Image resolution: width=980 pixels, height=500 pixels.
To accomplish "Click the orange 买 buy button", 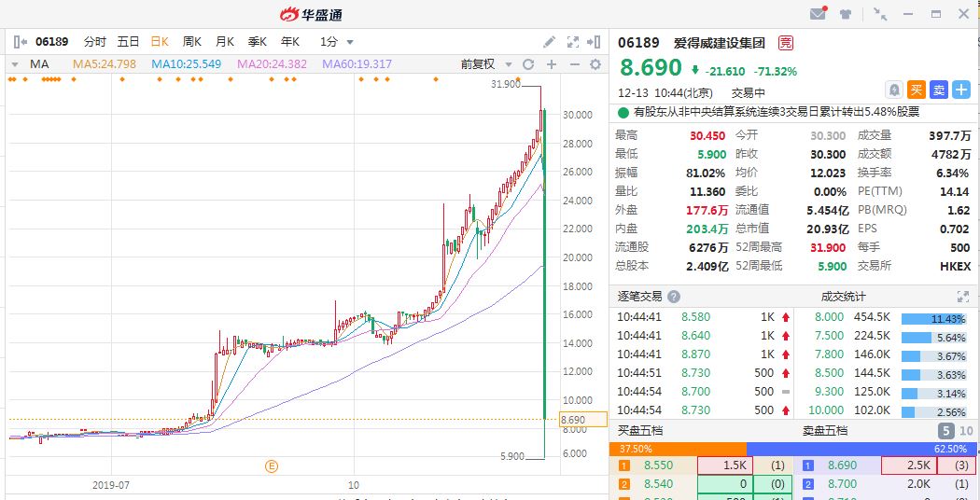I will click(x=917, y=90).
